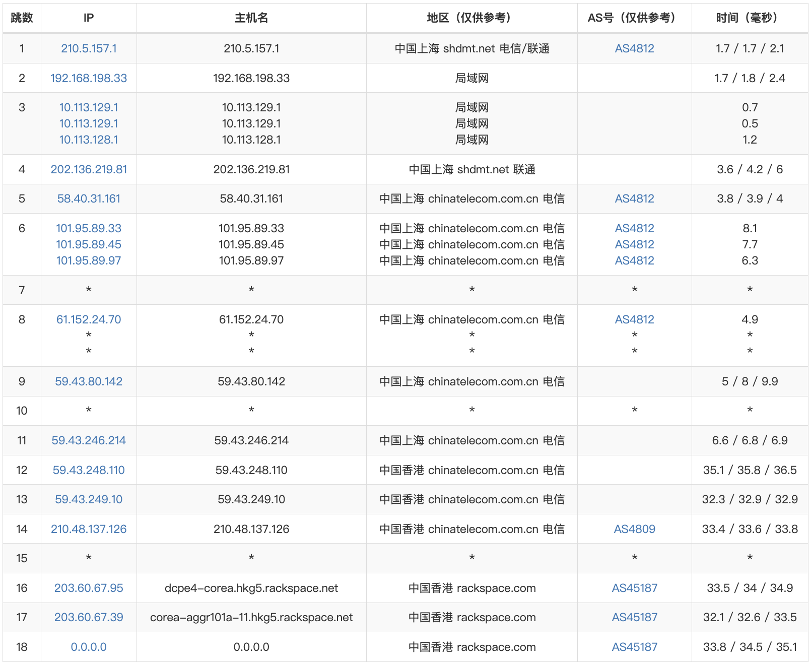Click IP 203.60.67.95 on hop 16

pyautogui.click(x=89, y=588)
